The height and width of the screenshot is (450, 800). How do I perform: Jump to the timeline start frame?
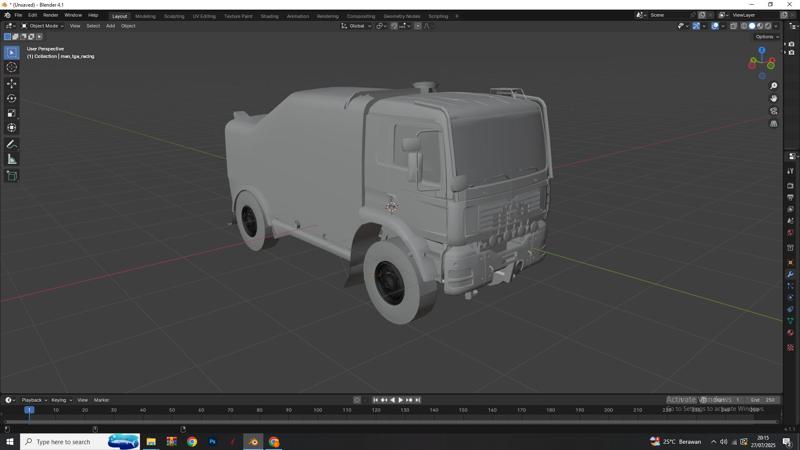tap(376, 400)
